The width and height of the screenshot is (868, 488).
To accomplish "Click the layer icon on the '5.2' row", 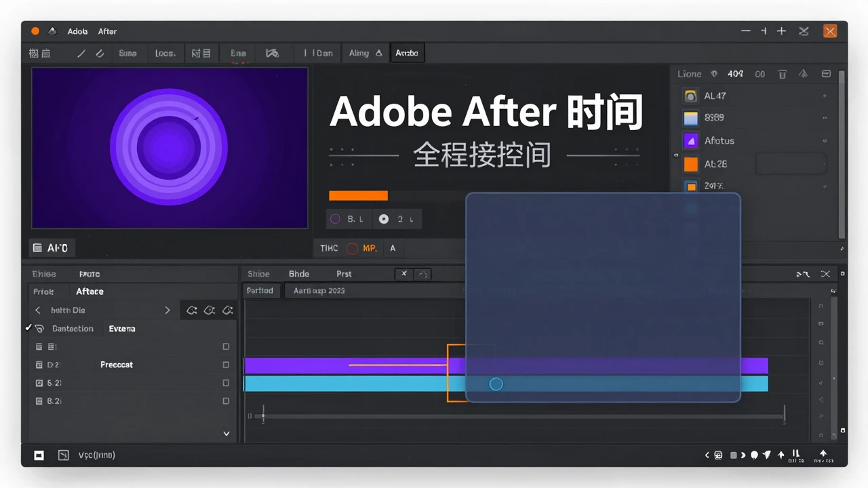I will click(x=39, y=383).
